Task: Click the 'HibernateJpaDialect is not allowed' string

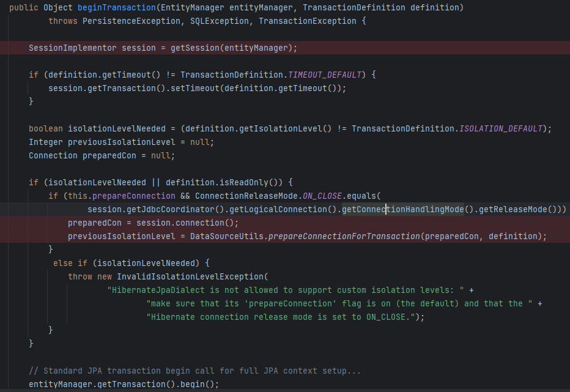Action: [x=286, y=290]
